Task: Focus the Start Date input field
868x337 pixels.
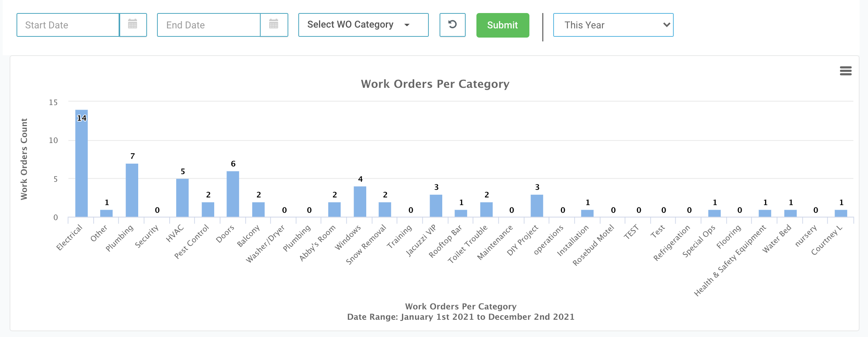Action: 68,25
